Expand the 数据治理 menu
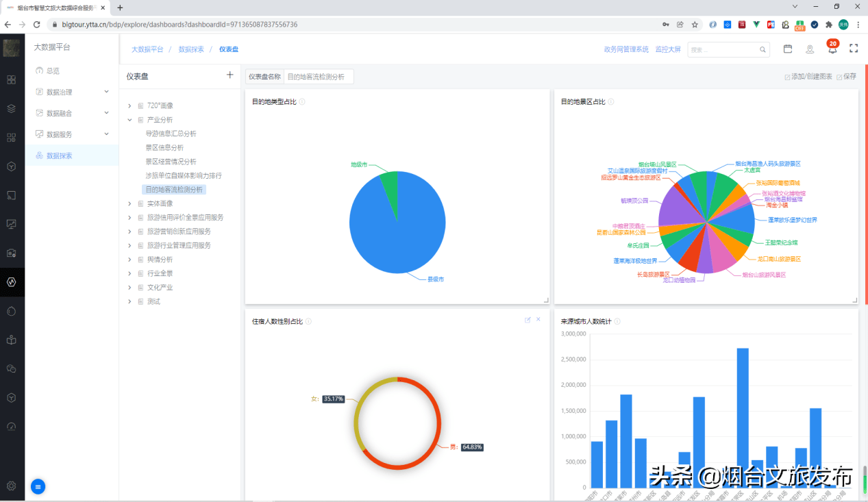 pos(106,92)
